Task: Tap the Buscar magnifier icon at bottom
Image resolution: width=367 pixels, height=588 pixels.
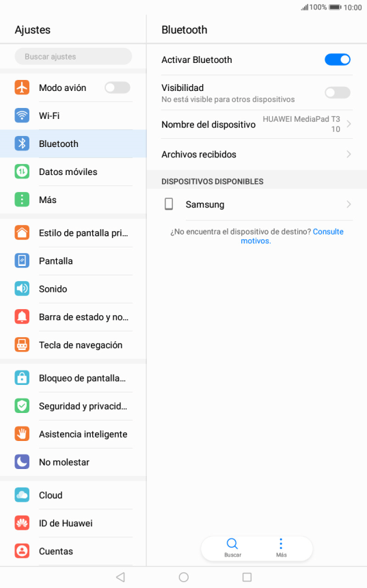Action: point(232,544)
